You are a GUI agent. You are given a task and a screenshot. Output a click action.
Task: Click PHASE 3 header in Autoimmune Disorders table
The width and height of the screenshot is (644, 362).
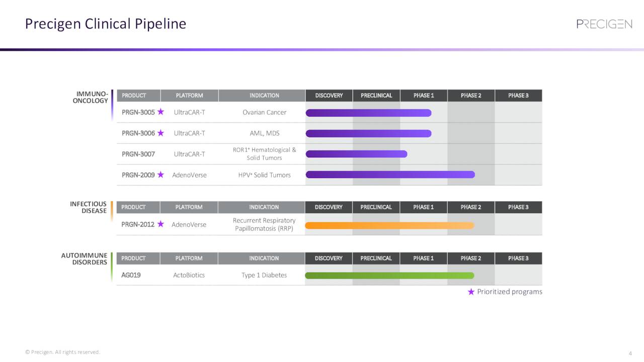tap(518, 258)
